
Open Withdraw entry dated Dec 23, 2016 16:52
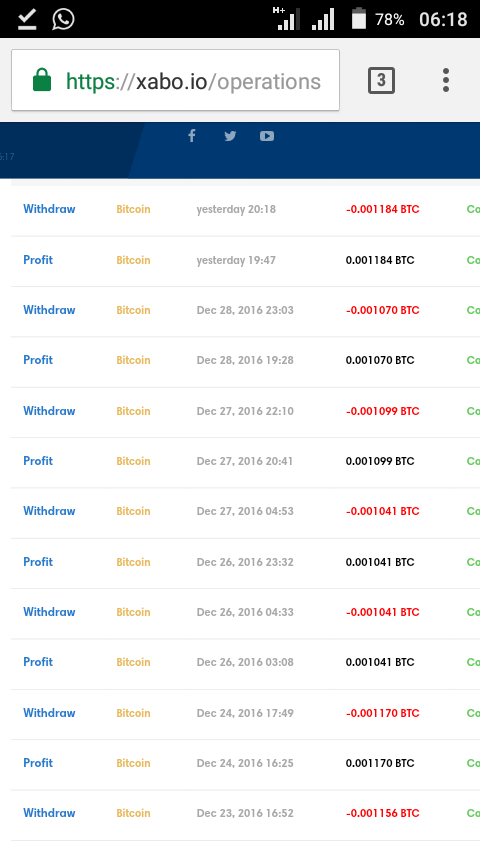coord(49,813)
